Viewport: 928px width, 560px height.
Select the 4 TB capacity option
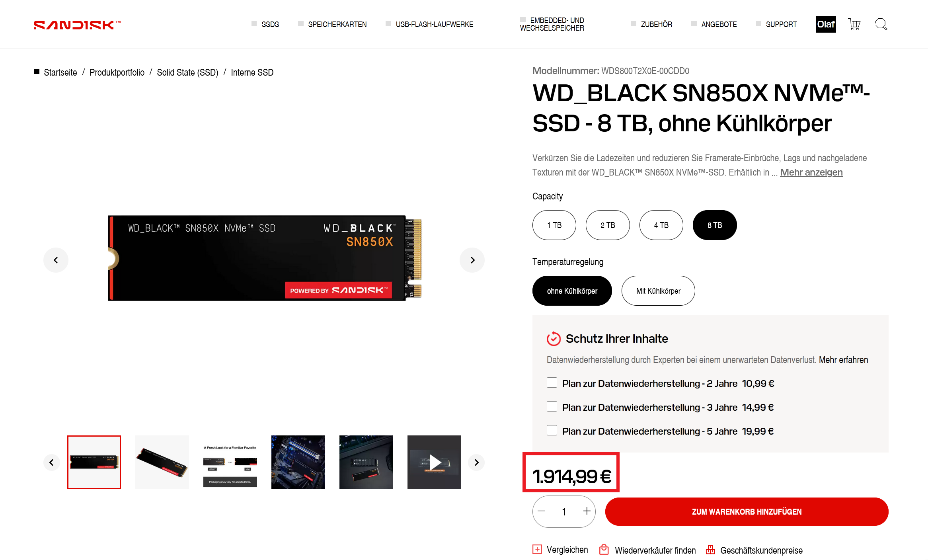(661, 225)
